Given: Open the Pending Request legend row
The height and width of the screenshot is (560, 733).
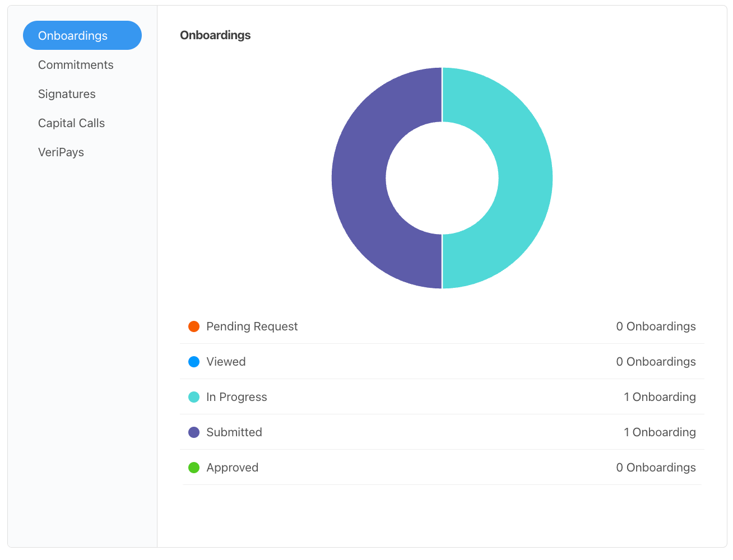Looking at the screenshot, I should pos(442,326).
